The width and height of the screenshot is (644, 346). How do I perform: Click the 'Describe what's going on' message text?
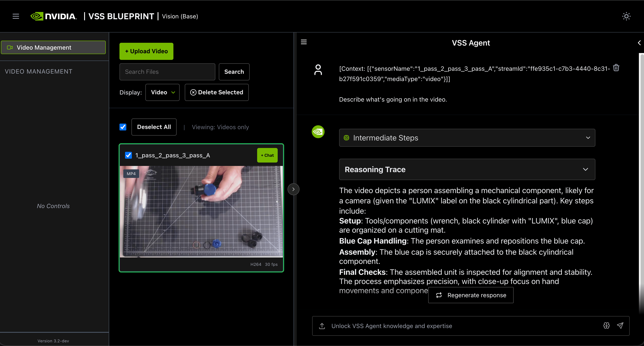393,100
